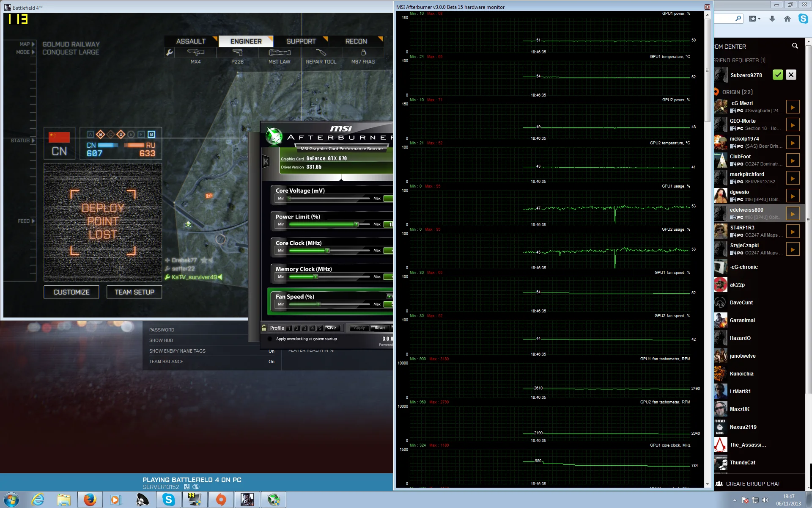Open Firefox bookmarks dropdown
The width and height of the screenshot is (812, 508).
(754, 19)
